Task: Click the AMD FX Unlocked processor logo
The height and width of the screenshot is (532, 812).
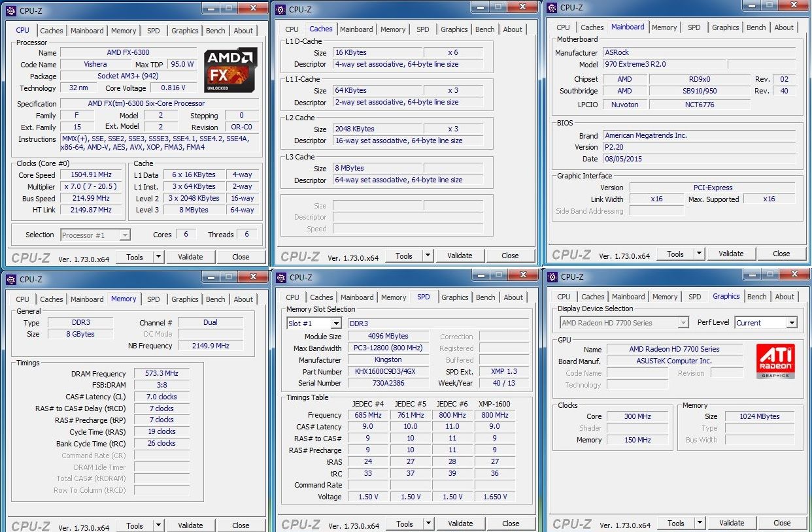Action: (231, 69)
